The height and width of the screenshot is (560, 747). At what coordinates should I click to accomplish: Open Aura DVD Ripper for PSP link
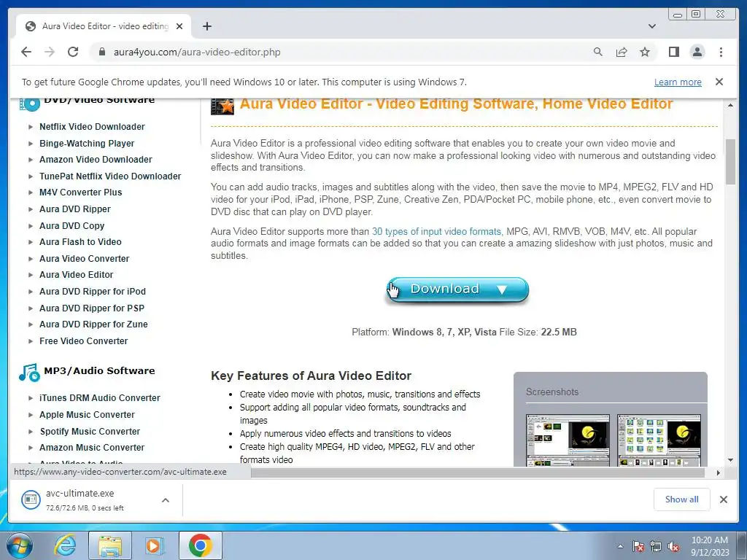click(92, 308)
